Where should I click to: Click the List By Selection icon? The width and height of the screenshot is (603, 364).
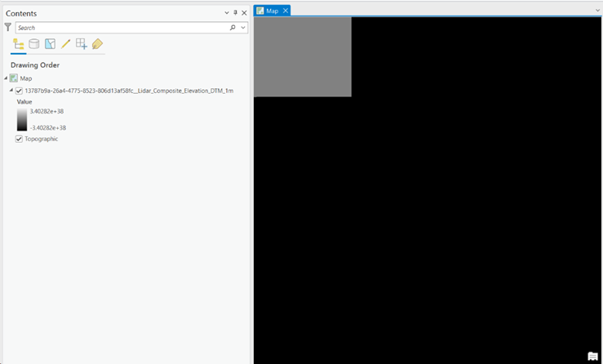[50, 44]
